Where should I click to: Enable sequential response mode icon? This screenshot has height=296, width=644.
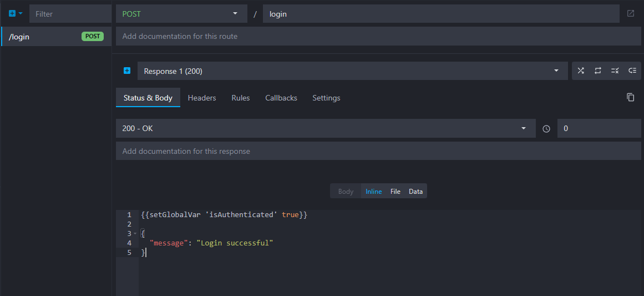coord(598,71)
